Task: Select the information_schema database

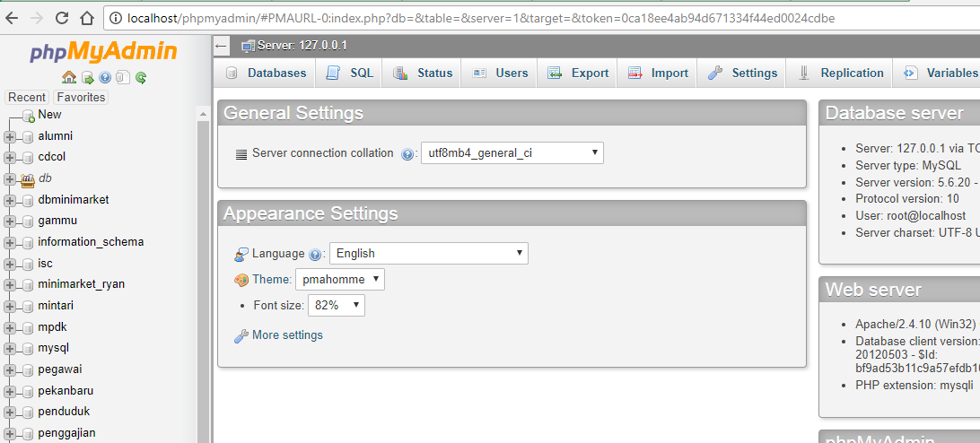Action: 91,242
